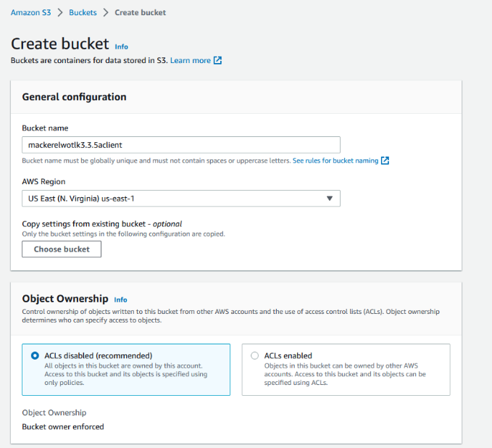Viewport: 492px width, 448px height.
Task: Show Info for Object Ownership section
Action: pos(120,299)
